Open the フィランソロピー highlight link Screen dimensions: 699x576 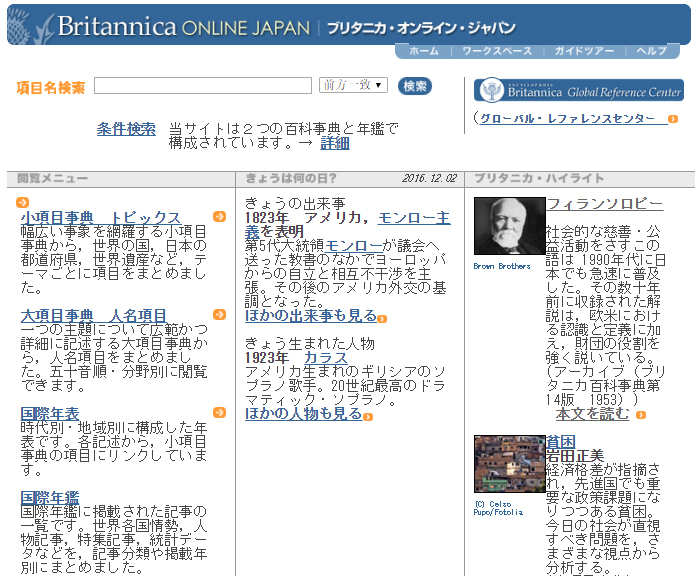[x=604, y=204]
